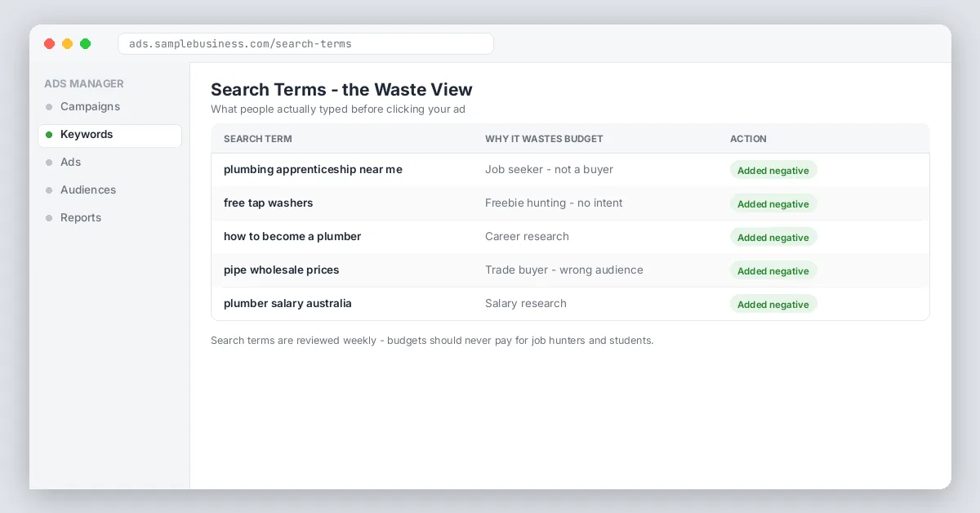Click Added negative badge for pipe wholesale prices

[773, 270]
